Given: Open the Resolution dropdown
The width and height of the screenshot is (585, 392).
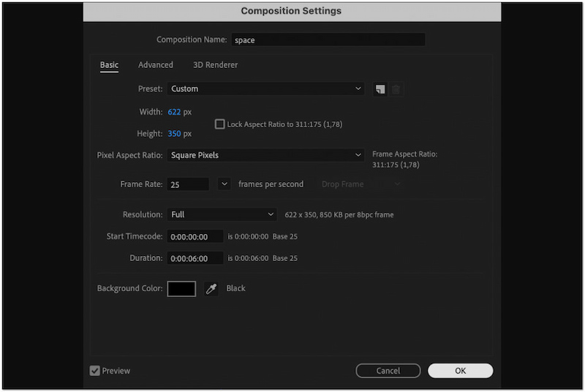Looking at the screenshot, I should tap(222, 215).
